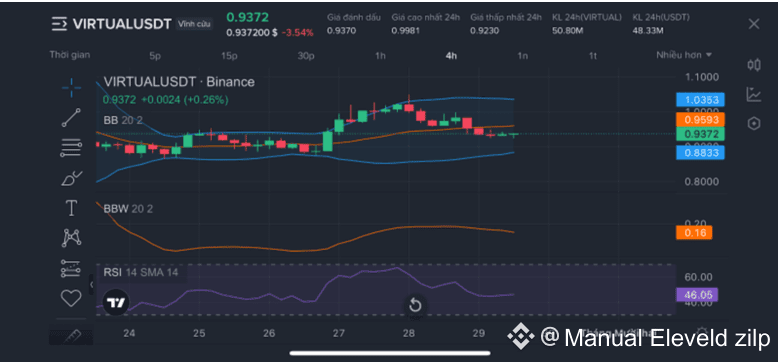The width and height of the screenshot is (778, 362).
Task: Close the chart with X icon
Action: point(754,24)
